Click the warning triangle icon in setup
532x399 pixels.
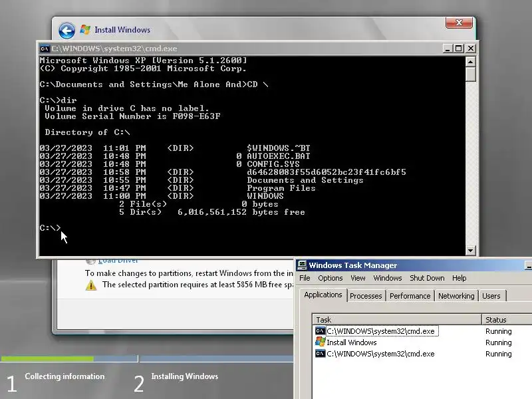coord(91,285)
